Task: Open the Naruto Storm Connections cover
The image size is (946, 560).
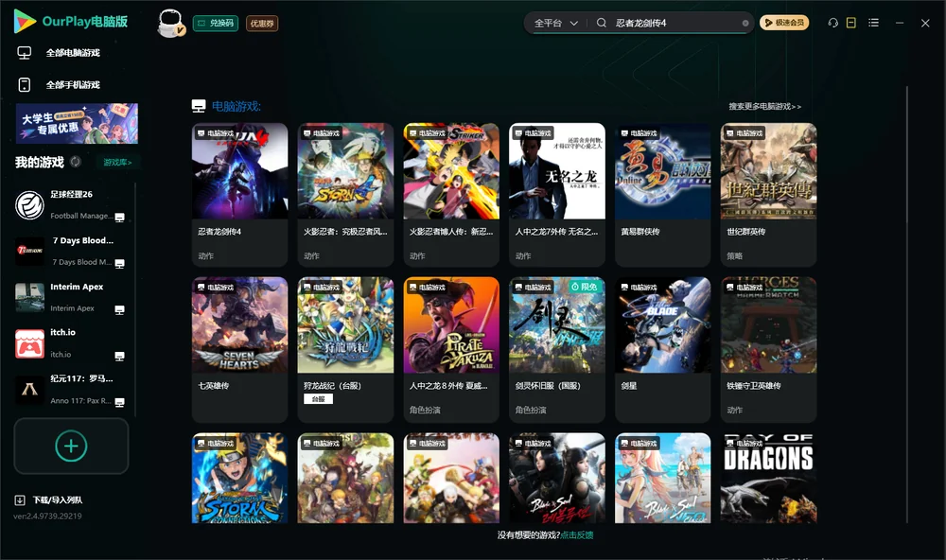Action: click(239, 478)
